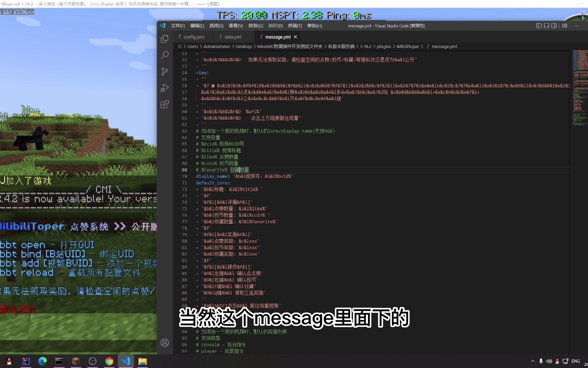This screenshot has width=588, height=368.
Task: Close the message.yml tab
Action: (295, 37)
